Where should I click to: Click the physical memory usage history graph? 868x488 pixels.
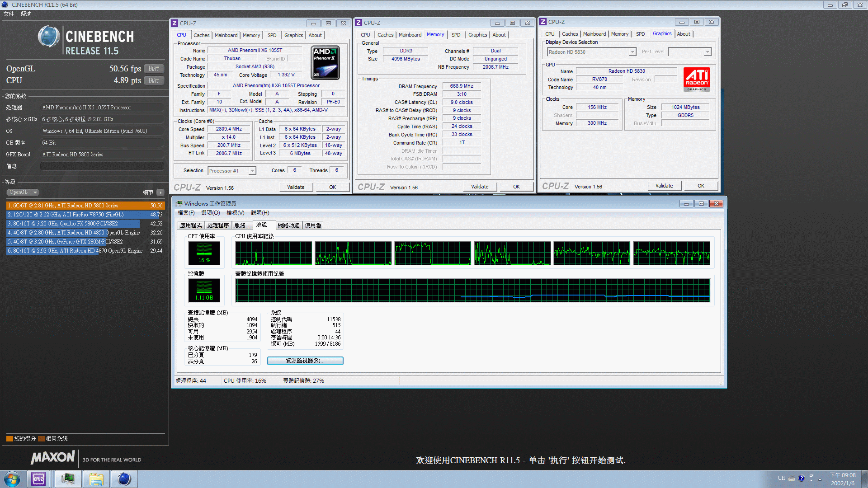473,291
